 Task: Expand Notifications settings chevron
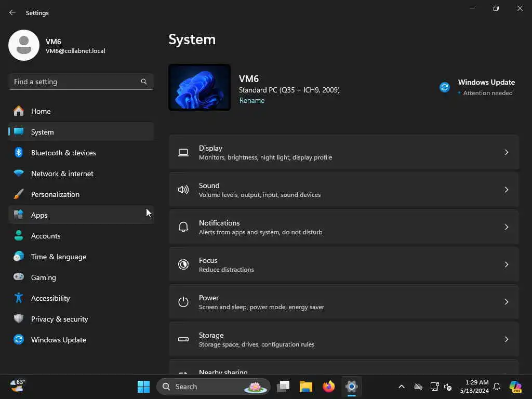click(x=506, y=227)
